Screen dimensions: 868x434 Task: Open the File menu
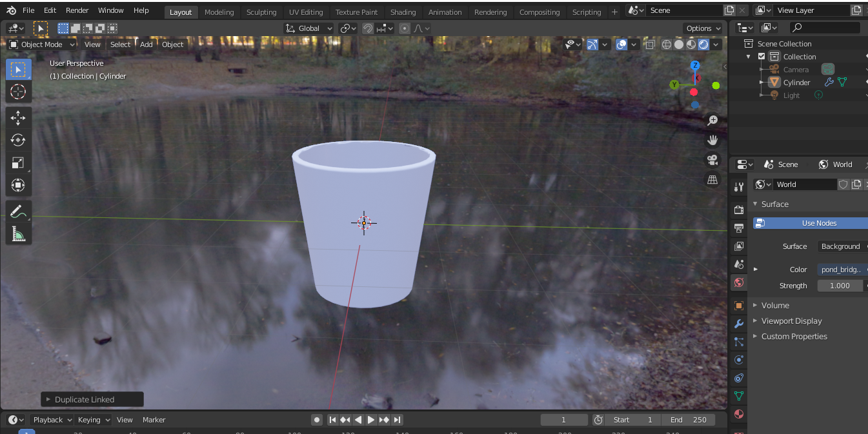point(28,10)
